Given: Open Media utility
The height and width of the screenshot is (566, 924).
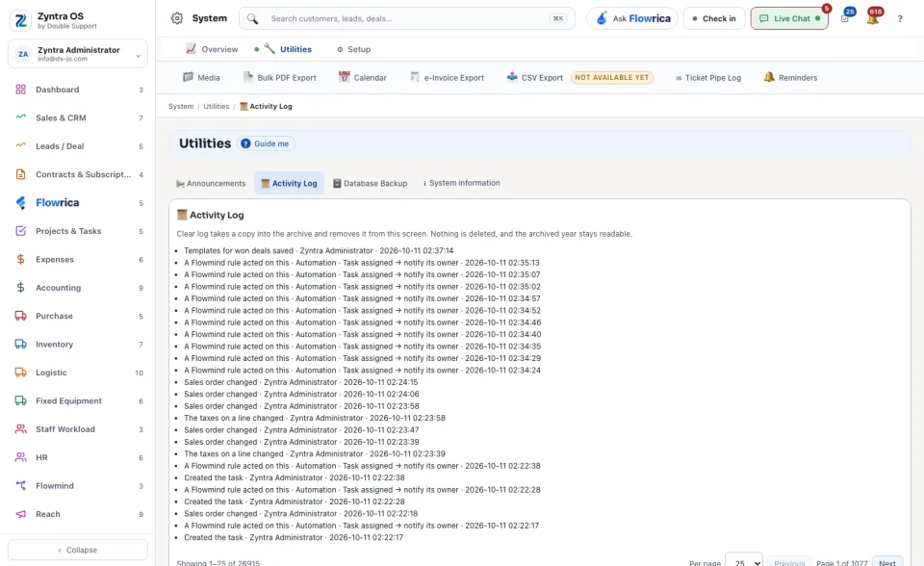Looking at the screenshot, I should (x=201, y=77).
